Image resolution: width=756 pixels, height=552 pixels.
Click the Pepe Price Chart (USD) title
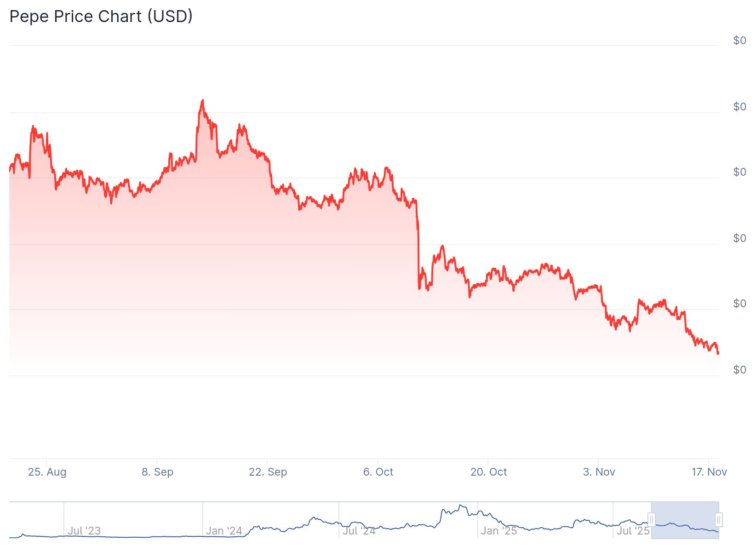coord(101,17)
